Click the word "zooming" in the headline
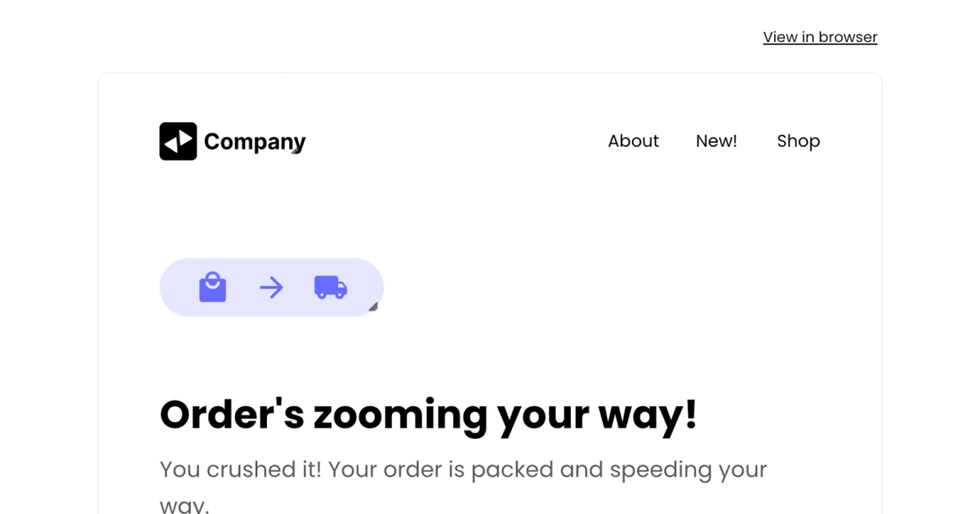Image resolution: width=980 pixels, height=514 pixels. pyautogui.click(x=400, y=414)
